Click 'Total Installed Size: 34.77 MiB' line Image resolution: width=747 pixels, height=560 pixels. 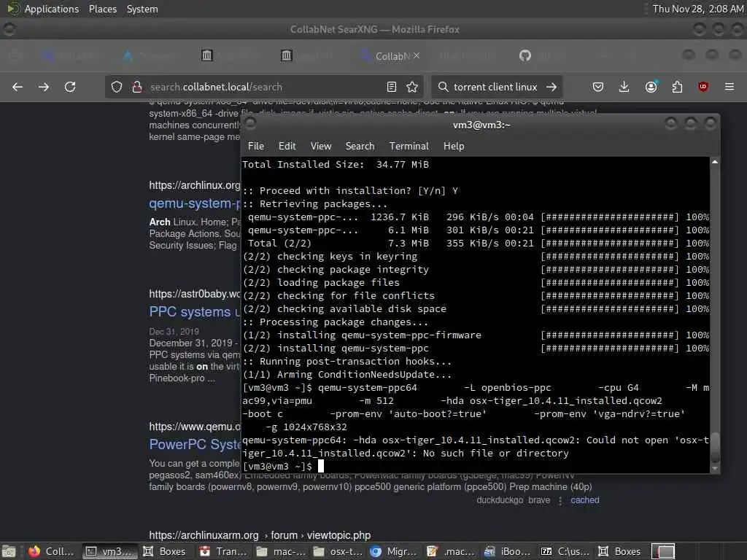[x=336, y=164]
